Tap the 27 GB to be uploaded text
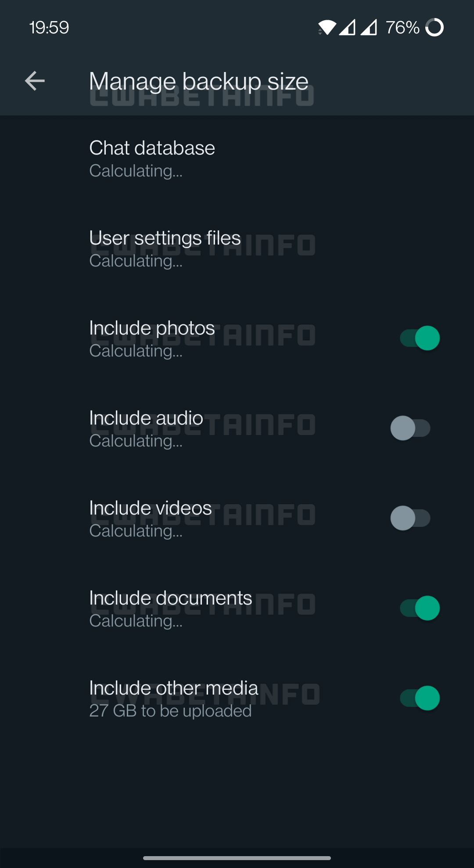474x868 pixels. (x=170, y=711)
